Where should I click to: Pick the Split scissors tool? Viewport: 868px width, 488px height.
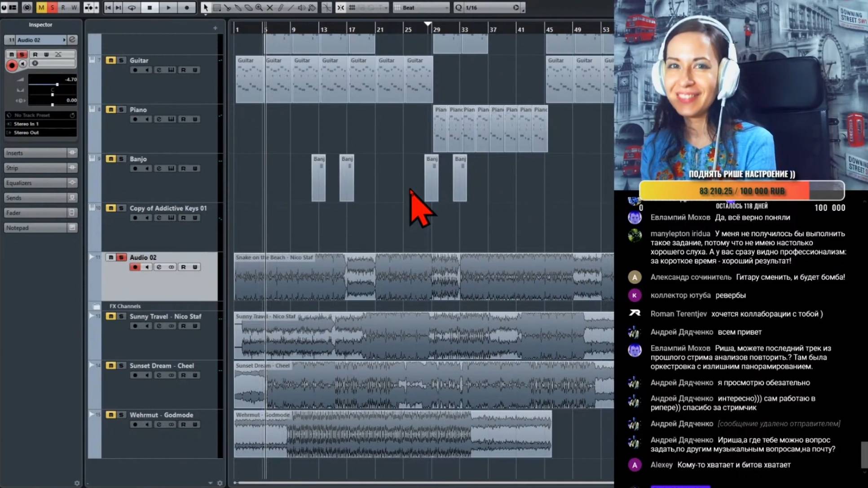click(228, 8)
